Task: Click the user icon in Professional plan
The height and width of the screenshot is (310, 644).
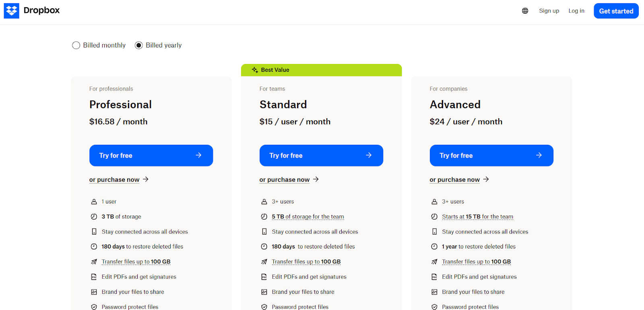Action: pos(94,201)
